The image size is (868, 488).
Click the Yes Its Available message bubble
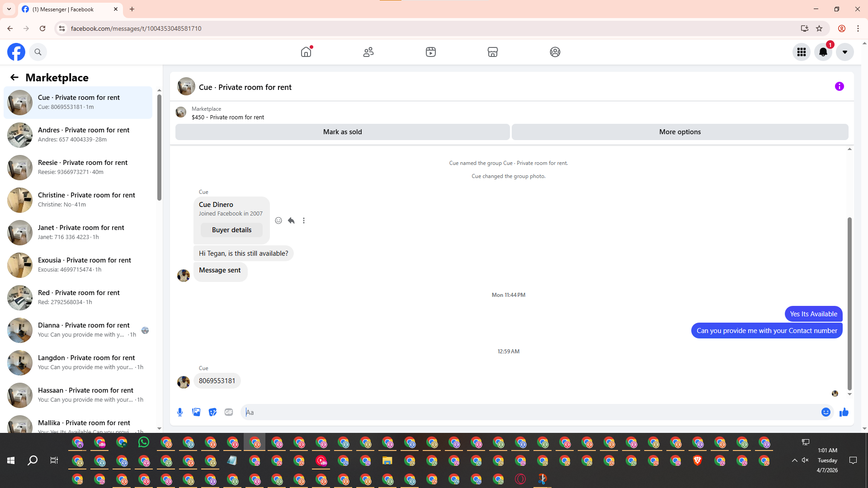coord(814,314)
